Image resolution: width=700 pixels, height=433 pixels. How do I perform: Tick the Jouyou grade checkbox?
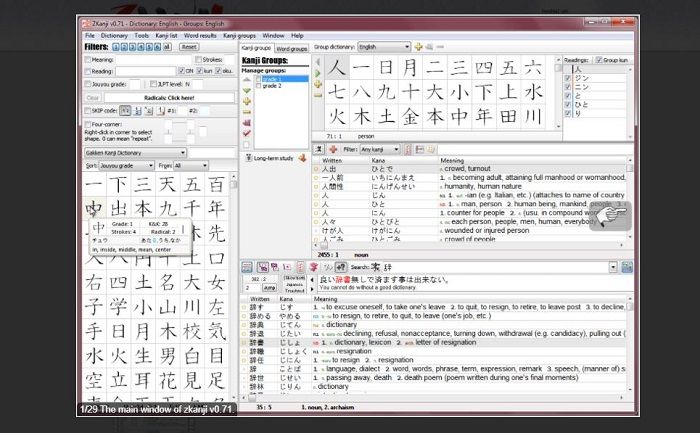[x=88, y=84]
